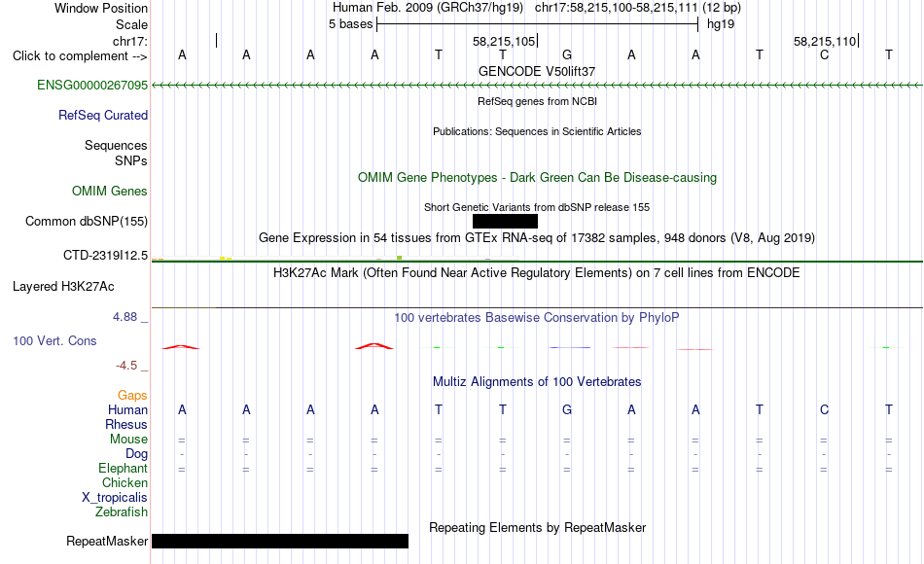Click 'Publications: Sequences in Scientific Articles' title
This screenshot has height=564, width=924.
tap(537, 131)
